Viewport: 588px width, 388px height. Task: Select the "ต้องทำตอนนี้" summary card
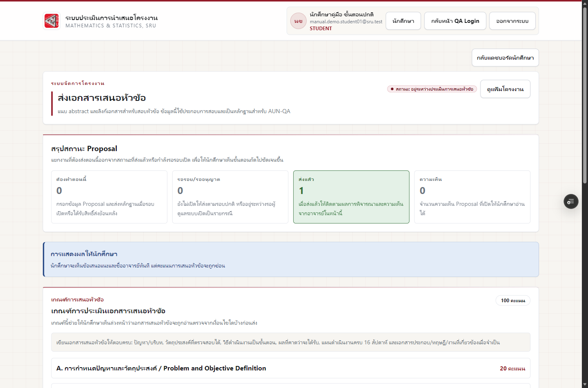point(109,197)
